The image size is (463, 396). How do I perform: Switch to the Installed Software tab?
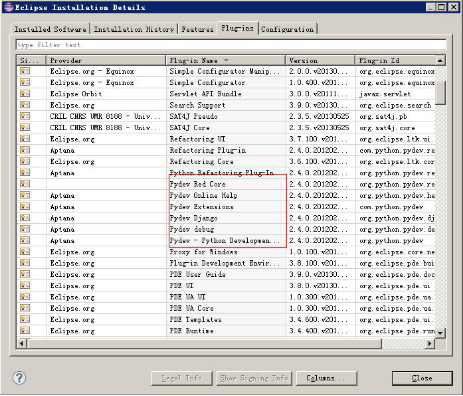(x=50, y=29)
